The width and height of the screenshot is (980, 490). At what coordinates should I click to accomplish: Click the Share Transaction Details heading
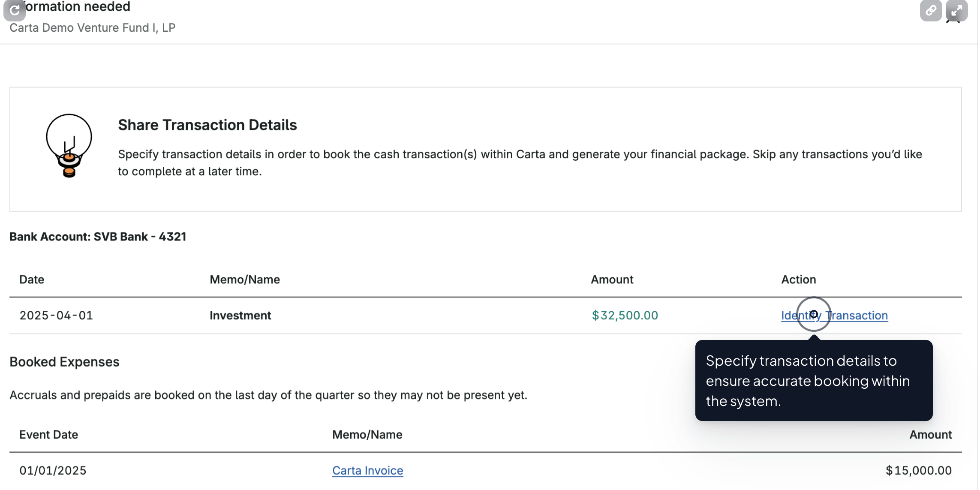coord(207,125)
